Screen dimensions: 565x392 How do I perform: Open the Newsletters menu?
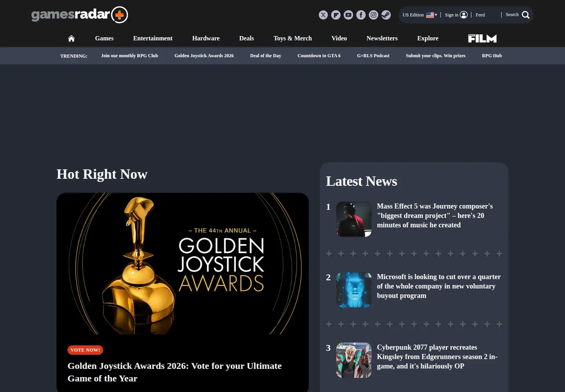[x=382, y=38]
